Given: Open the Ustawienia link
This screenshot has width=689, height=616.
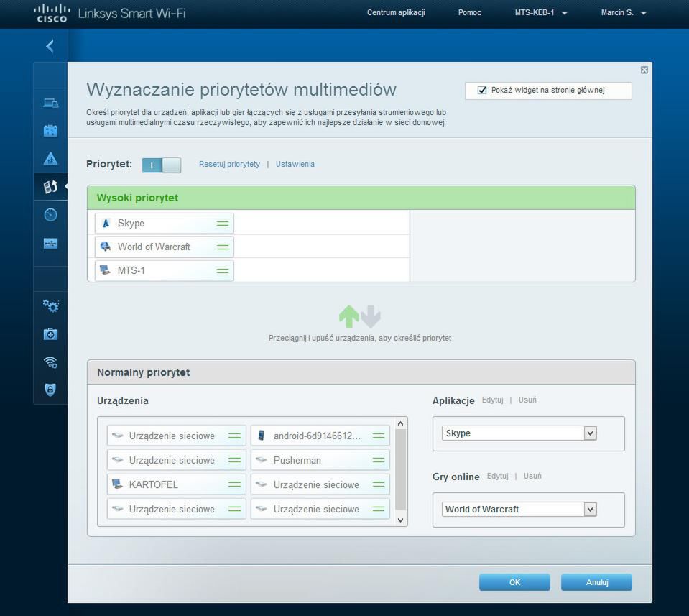Looking at the screenshot, I should (x=295, y=164).
